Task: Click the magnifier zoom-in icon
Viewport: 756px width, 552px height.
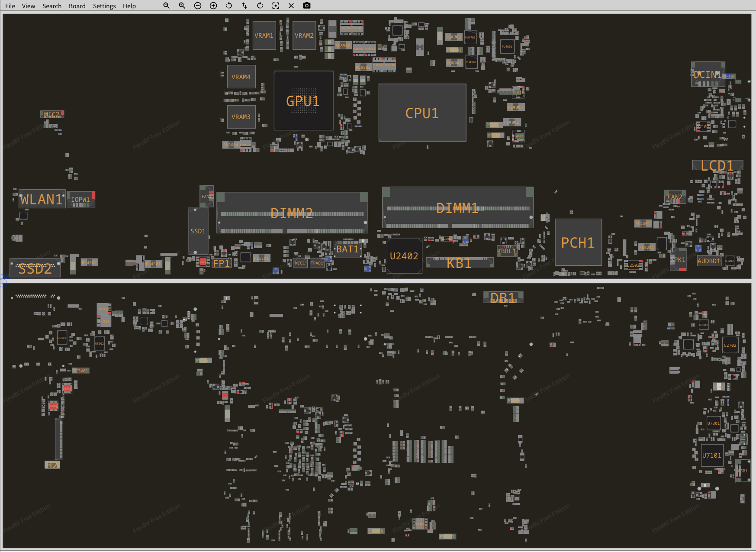Action: (x=182, y=6)
